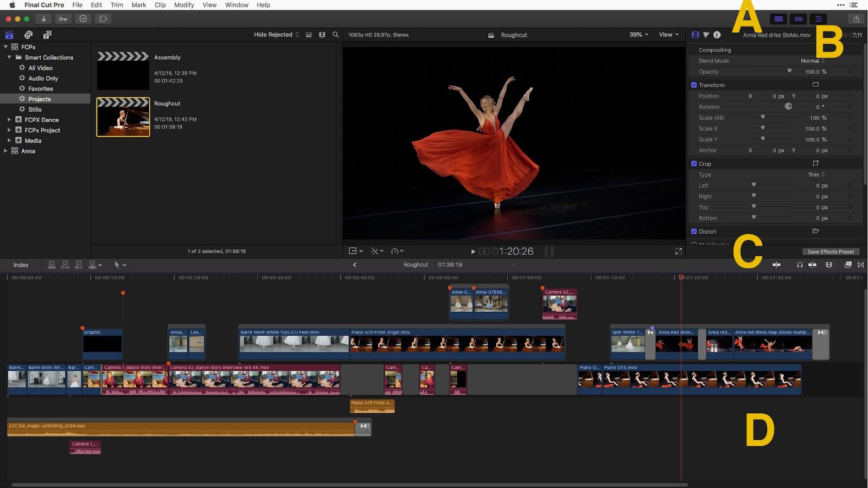Go back in timeline history arrow
868x488 pixels.
pyautogui.click(x=355, y=265)
